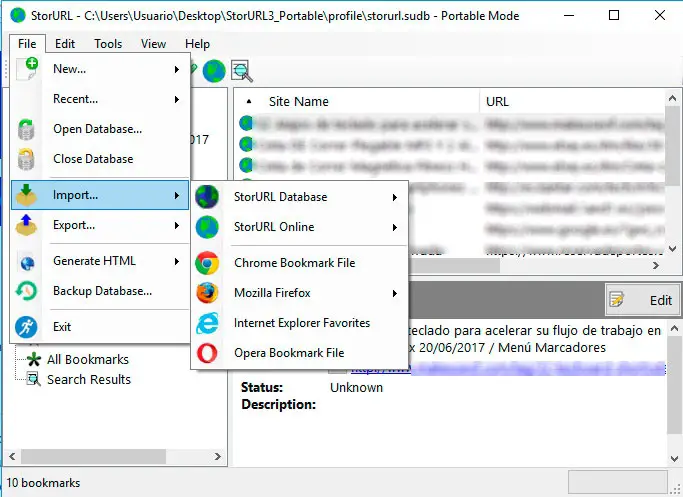683x497 pixels.
Task: Click the Chrome logo icon
Action: [x=207, y=263]
